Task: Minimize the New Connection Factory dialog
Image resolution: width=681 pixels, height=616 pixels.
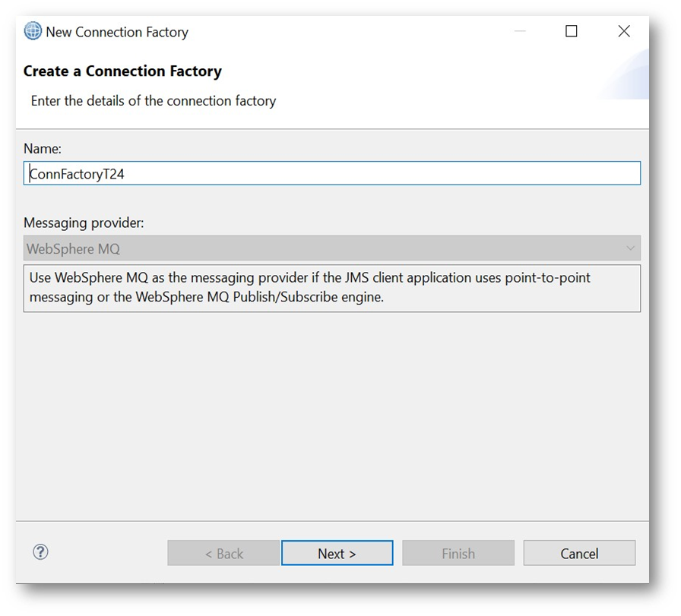Action: [x=520, y=32]
